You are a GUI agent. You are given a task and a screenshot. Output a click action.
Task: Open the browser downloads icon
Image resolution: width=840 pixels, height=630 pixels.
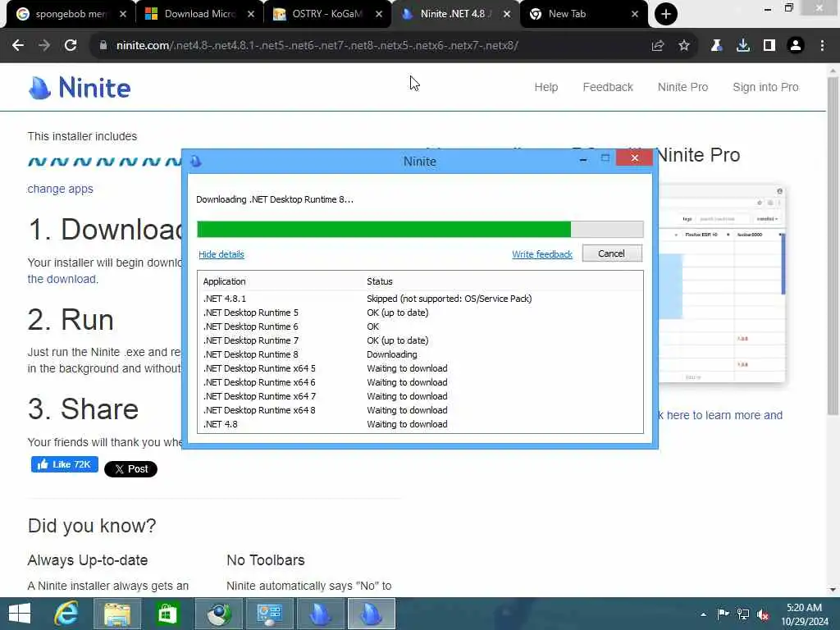(x=743, y=46)
